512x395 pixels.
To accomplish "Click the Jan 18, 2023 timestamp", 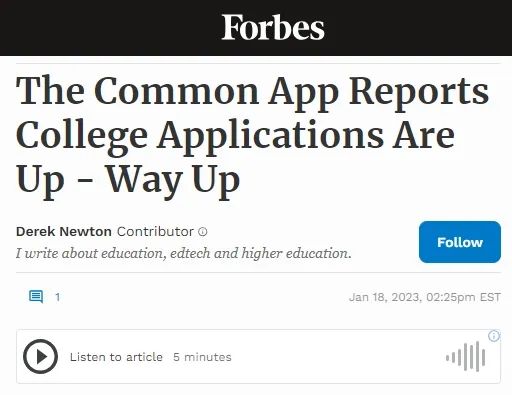I will coord(425,297).
